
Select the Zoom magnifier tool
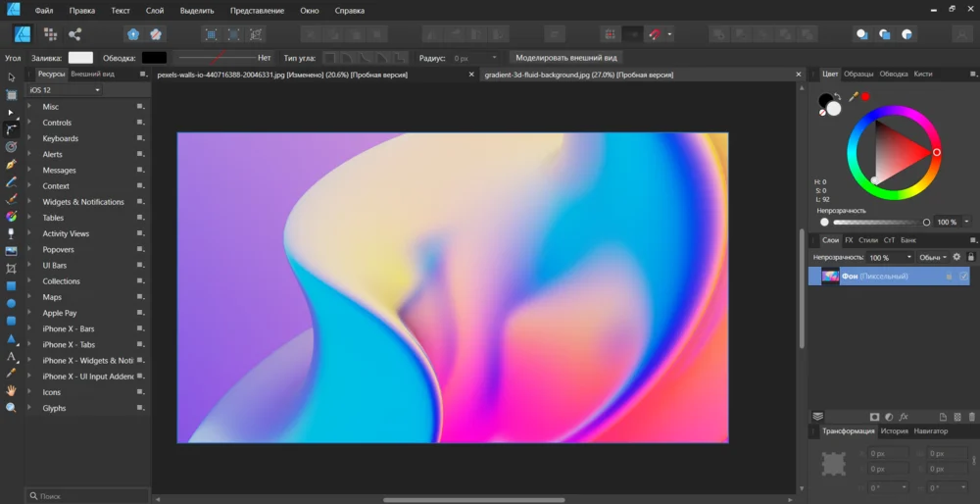point(11,407)
